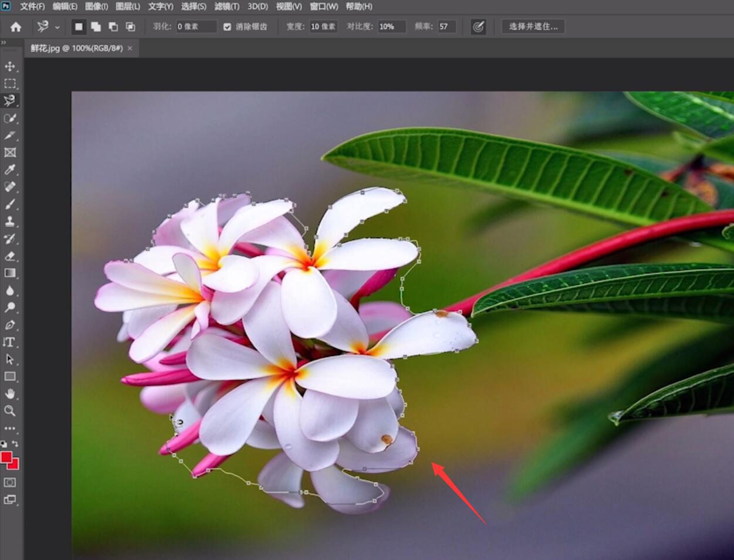Click the 宽度 width input field
This screenshot has width=734, height=560.
[x=323, y=26]
